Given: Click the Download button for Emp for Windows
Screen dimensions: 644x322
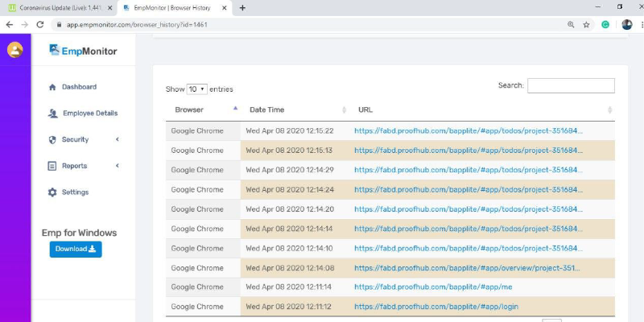Looking at the screenshot, I should click(76, 250).
